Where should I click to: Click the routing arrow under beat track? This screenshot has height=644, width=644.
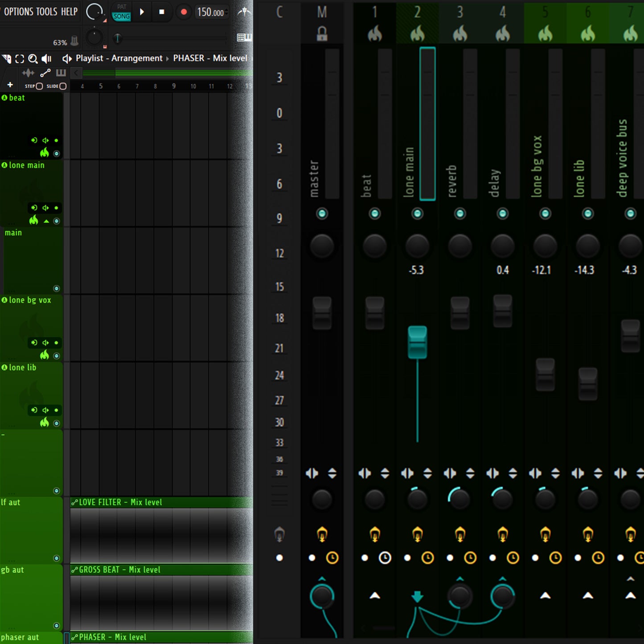point(375,595)
